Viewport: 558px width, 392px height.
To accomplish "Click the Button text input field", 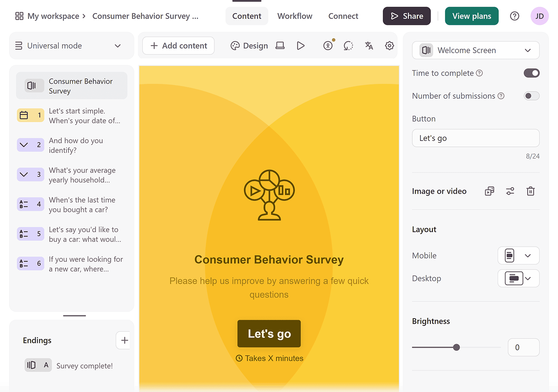I will pos(476,138).
